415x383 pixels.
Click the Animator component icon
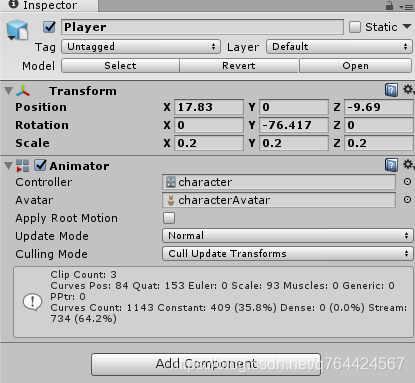(x=23, y=166)
